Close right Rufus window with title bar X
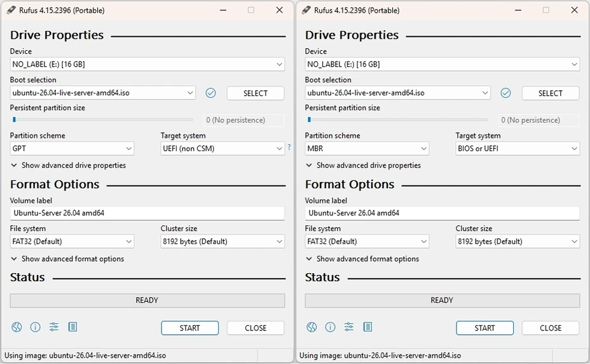Image resolution: width=590 pixels, height=364 pixels. pos(574,10)
